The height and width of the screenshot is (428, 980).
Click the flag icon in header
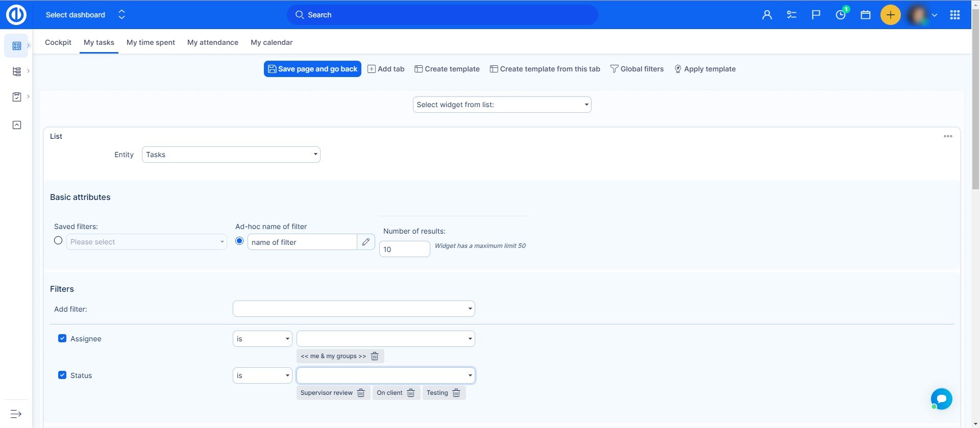[x=816, y=15]
